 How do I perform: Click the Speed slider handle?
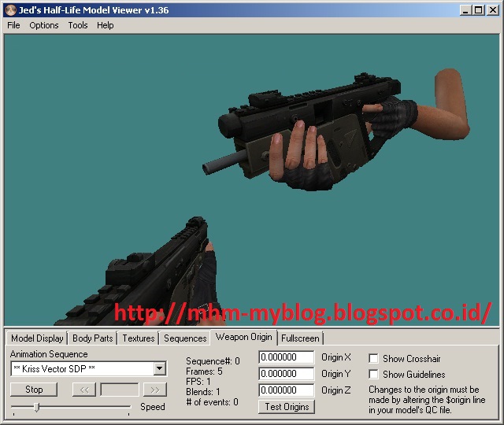click(37, 407)
